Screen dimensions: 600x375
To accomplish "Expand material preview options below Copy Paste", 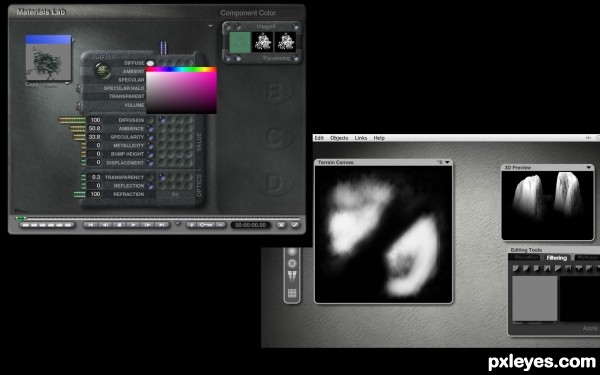I will point(67,83).
